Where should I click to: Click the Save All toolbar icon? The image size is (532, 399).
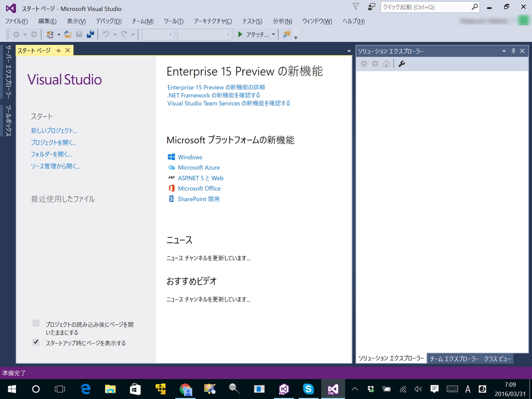tap(91, 34)
